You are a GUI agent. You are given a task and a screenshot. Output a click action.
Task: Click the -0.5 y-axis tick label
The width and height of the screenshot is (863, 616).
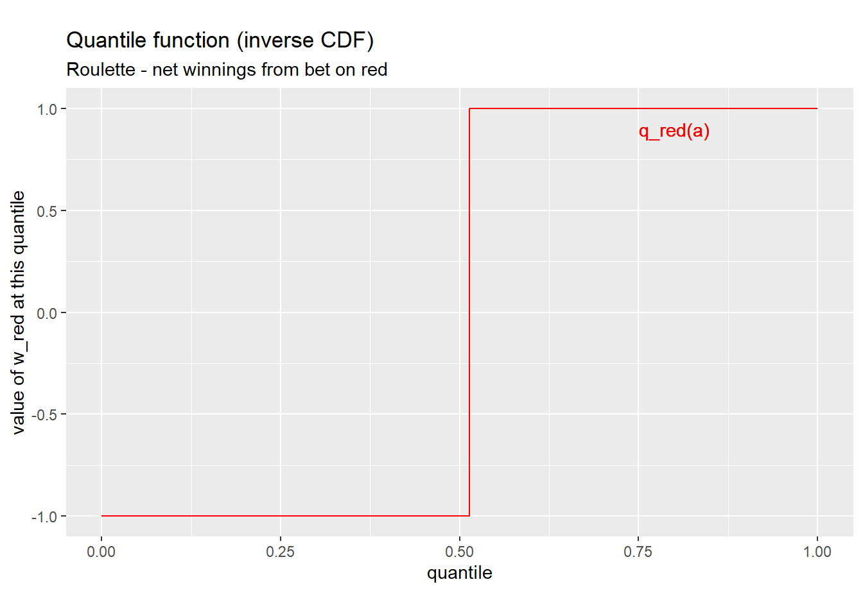45,415
